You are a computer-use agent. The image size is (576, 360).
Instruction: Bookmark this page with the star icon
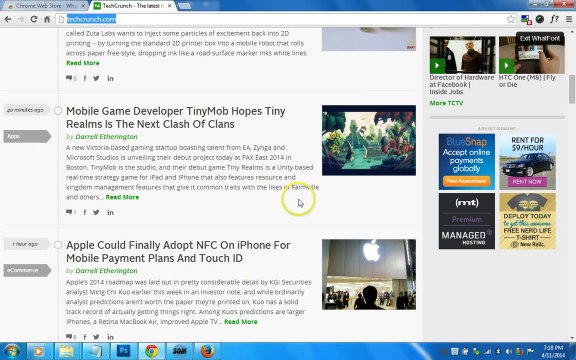coord(511,19)
